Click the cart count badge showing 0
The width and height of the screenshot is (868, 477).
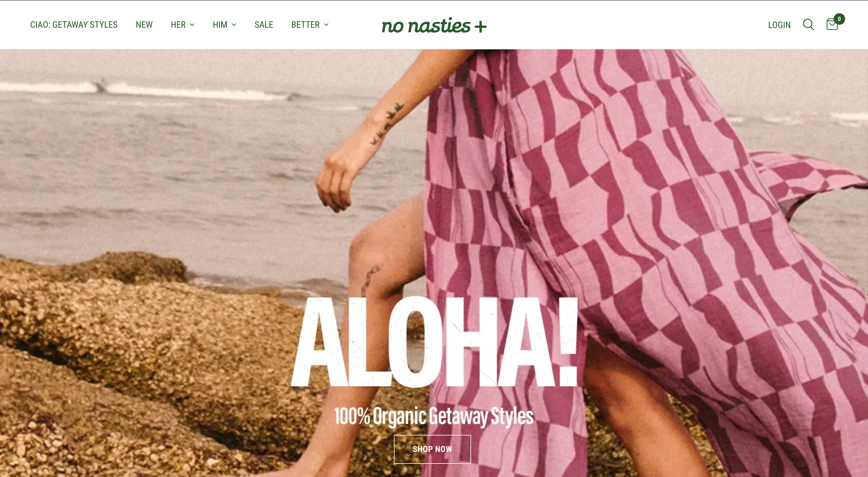(839, 19)
